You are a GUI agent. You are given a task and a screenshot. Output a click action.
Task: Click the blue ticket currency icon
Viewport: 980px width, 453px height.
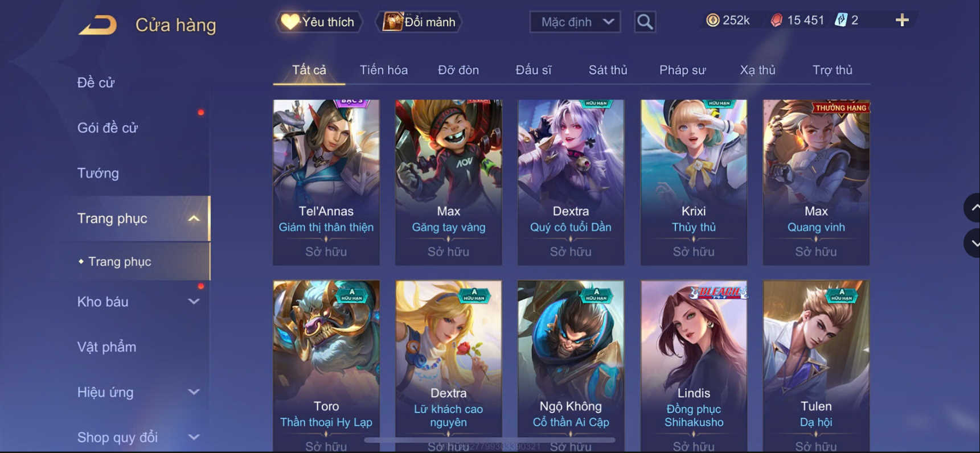[x=840, y=20]
